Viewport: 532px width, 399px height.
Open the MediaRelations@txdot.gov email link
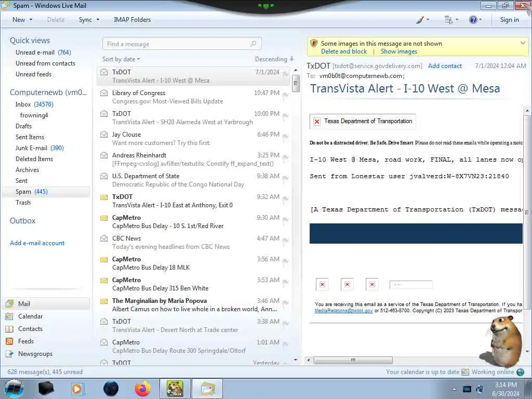tap(344, 311)
